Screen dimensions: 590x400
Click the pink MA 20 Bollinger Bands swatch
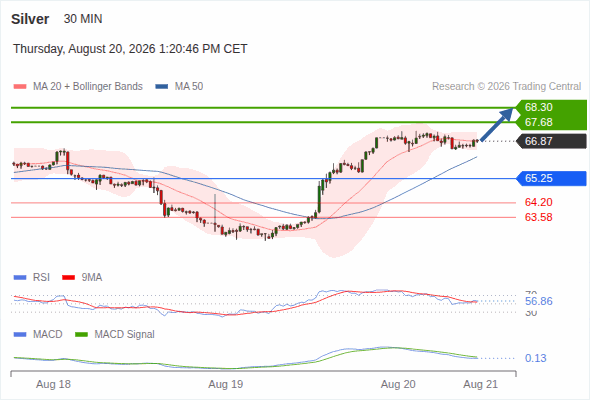pyautogui.click(x=20, y=87)
